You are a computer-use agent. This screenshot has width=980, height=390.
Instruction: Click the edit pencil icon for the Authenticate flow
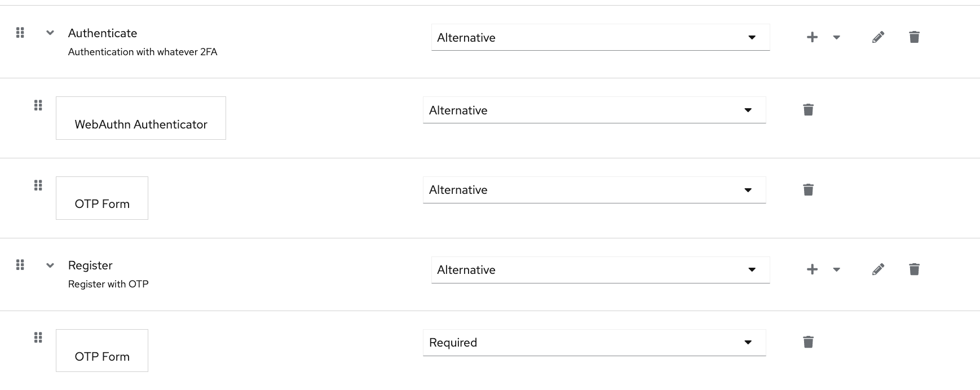point(878,37)
